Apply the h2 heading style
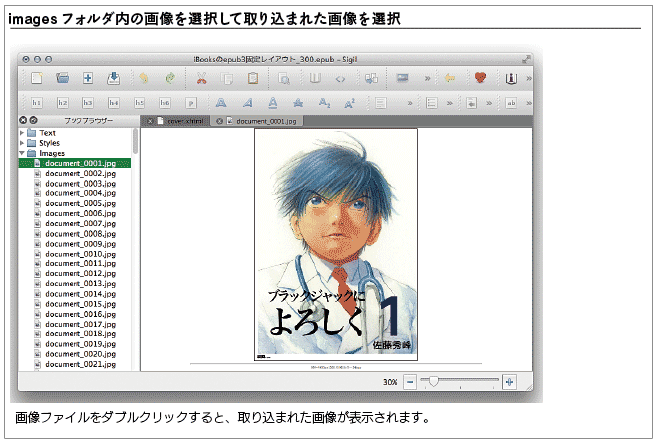 [62, 103]
